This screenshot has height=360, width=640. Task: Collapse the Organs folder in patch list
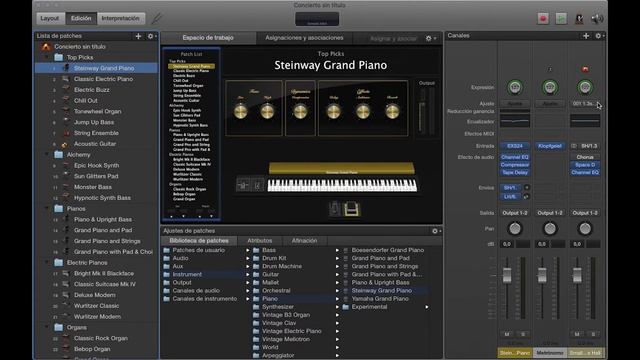(47, 327)
